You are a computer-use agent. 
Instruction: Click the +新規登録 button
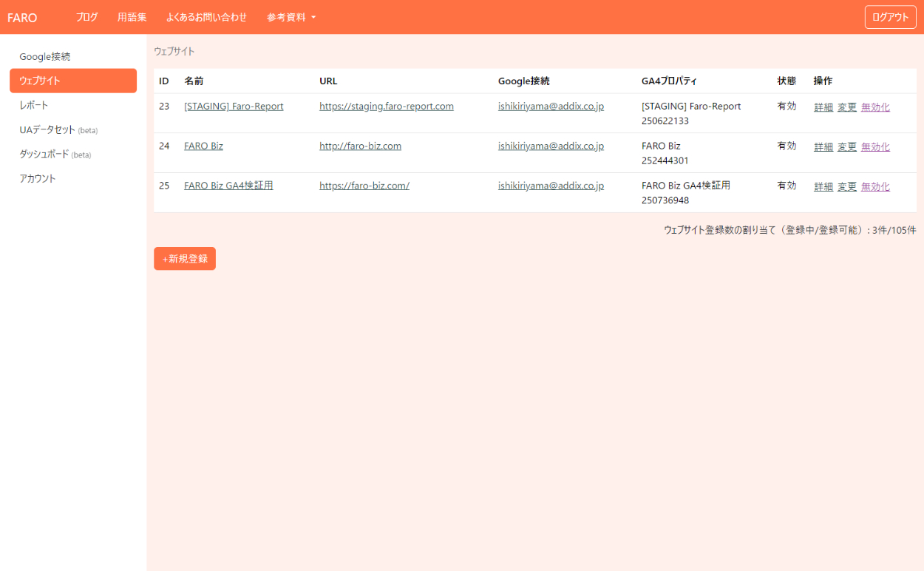pos(185,259)
